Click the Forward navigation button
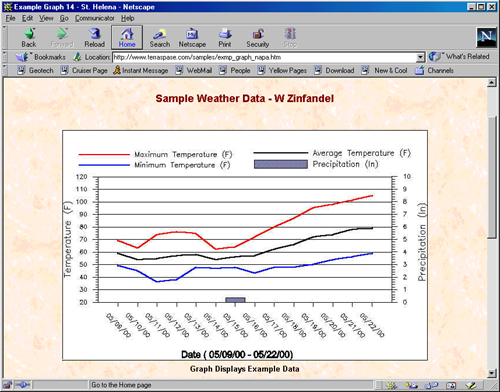Screen dimensions: 500x392 tap(62, 38)
